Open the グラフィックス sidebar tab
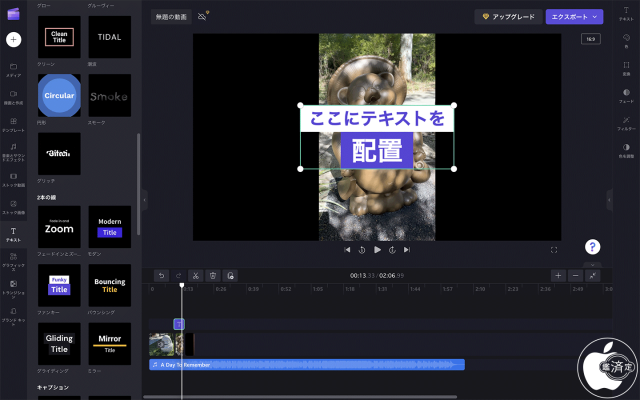The image size is (640, 400). coord(13,262)
